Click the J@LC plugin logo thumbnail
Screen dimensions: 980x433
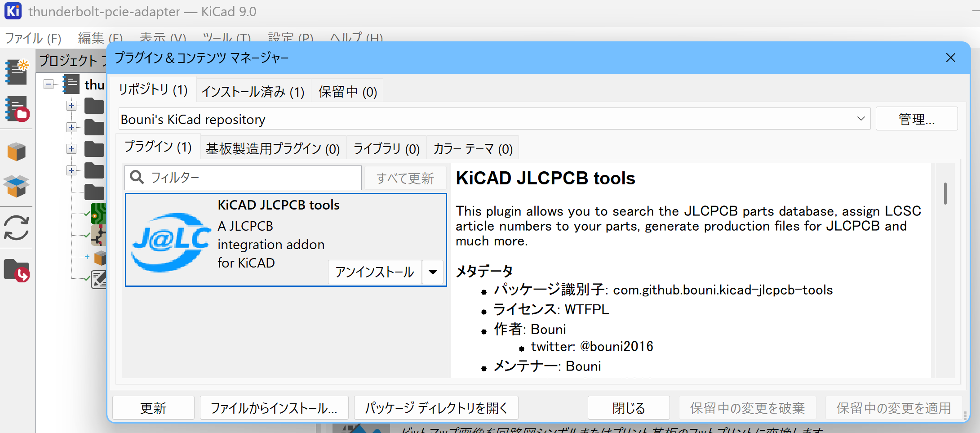(170, 242)
